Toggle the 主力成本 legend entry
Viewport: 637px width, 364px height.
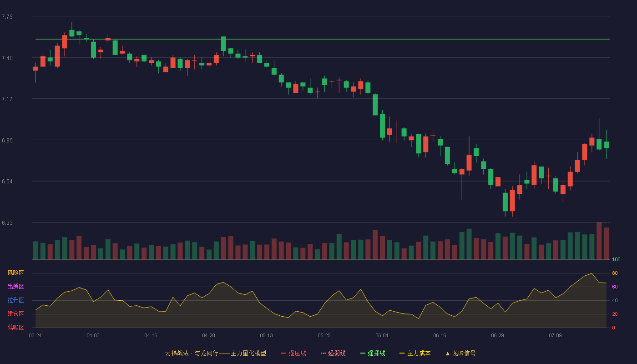(415, 353)
